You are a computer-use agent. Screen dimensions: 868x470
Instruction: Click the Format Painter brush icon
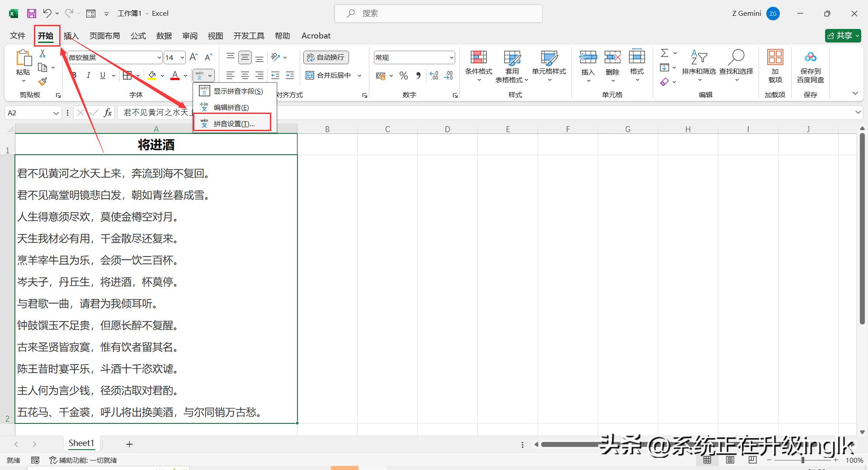(42, 81)
